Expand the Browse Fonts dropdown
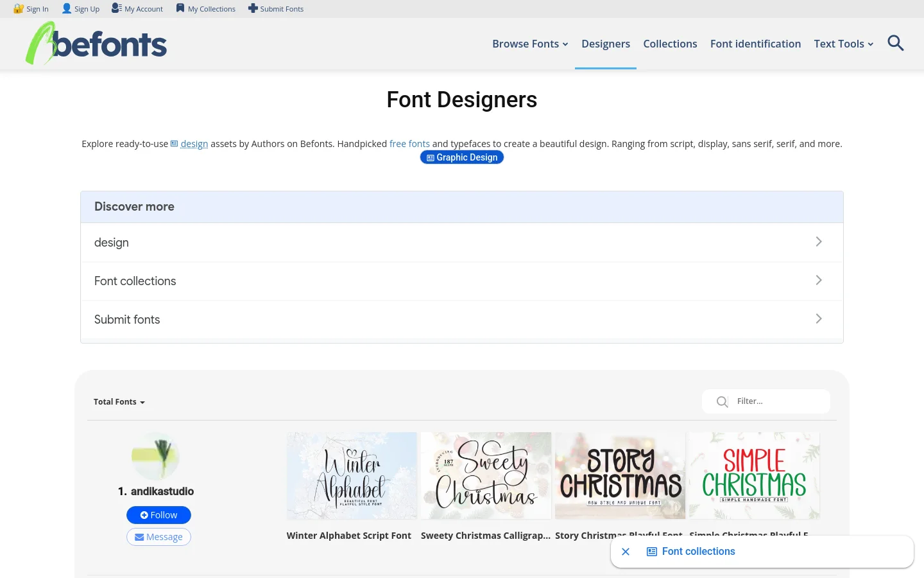 pyautogui.click(x=530, y=44)
